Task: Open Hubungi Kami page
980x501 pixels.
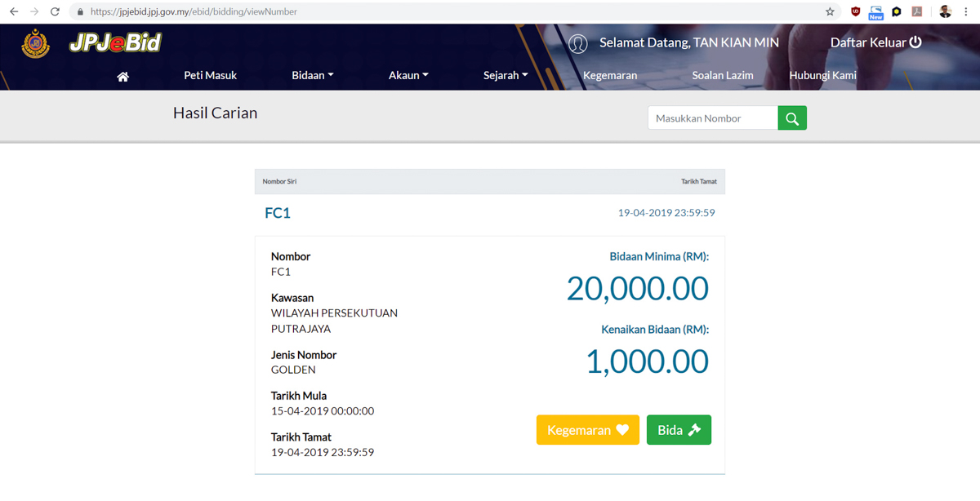Action: [x=822, y=75]
